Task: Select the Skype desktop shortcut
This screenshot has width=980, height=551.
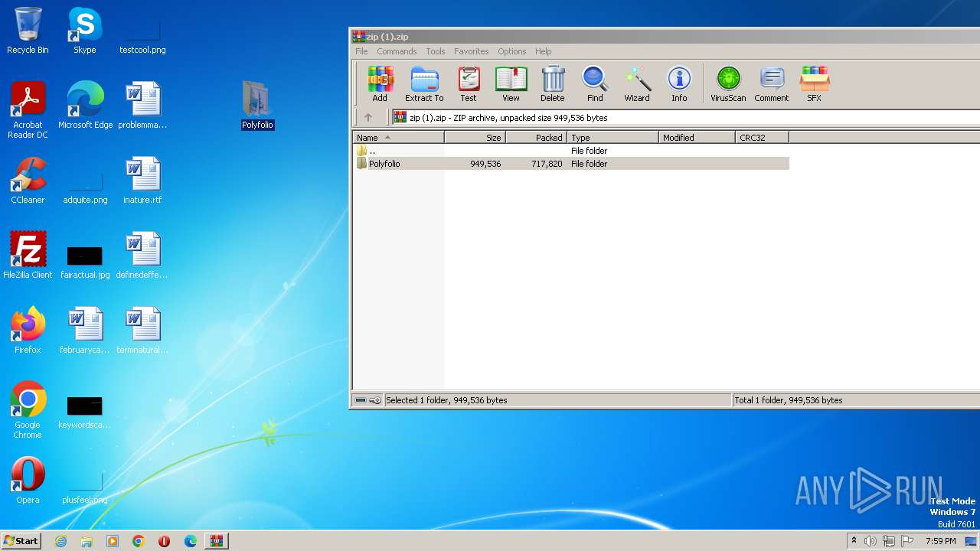Action: coord(85,31)
